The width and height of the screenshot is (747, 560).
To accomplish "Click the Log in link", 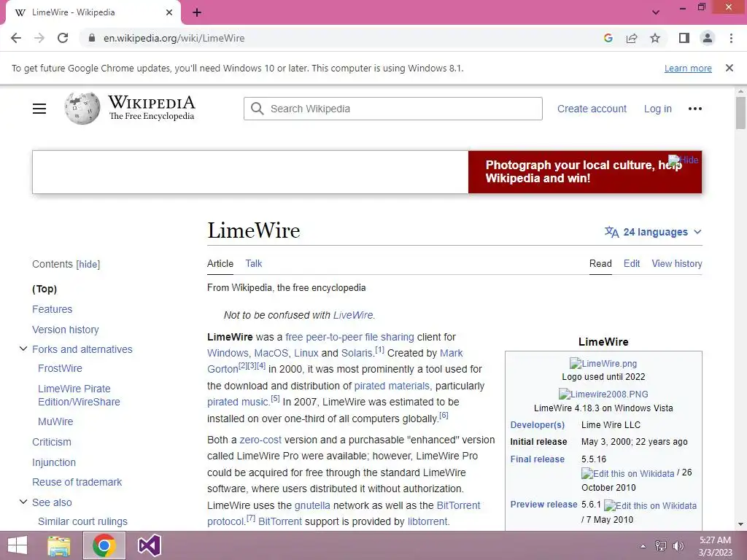I will (x=657, y=109).
